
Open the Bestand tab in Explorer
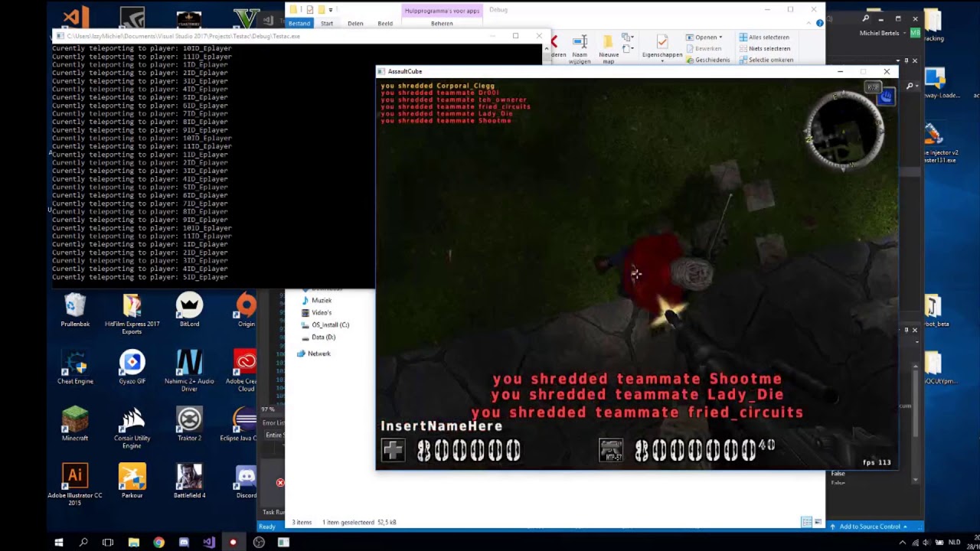point(299,24)
